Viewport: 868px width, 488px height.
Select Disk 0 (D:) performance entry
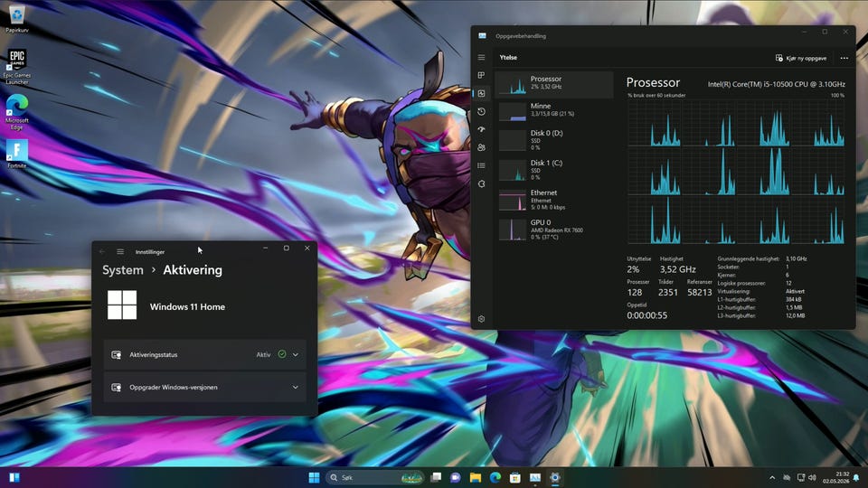coord(554,140)
